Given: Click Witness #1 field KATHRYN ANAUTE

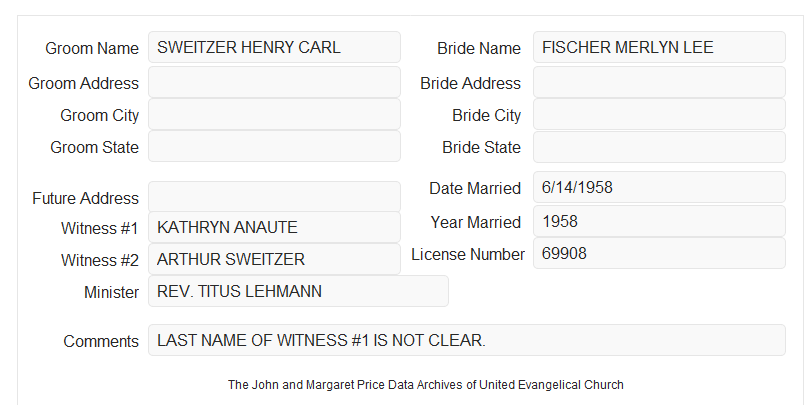Looking at the screenshot, I should coord(274,227).
